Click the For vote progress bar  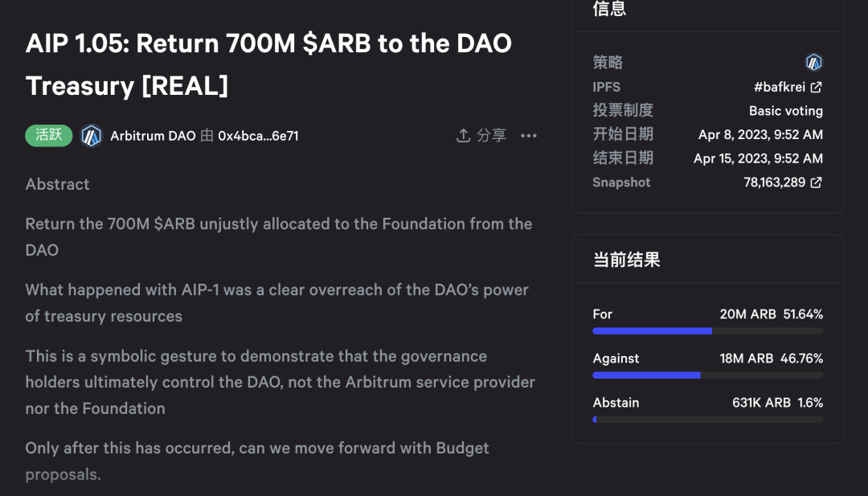pyautogui.click(x=707, y=331)
